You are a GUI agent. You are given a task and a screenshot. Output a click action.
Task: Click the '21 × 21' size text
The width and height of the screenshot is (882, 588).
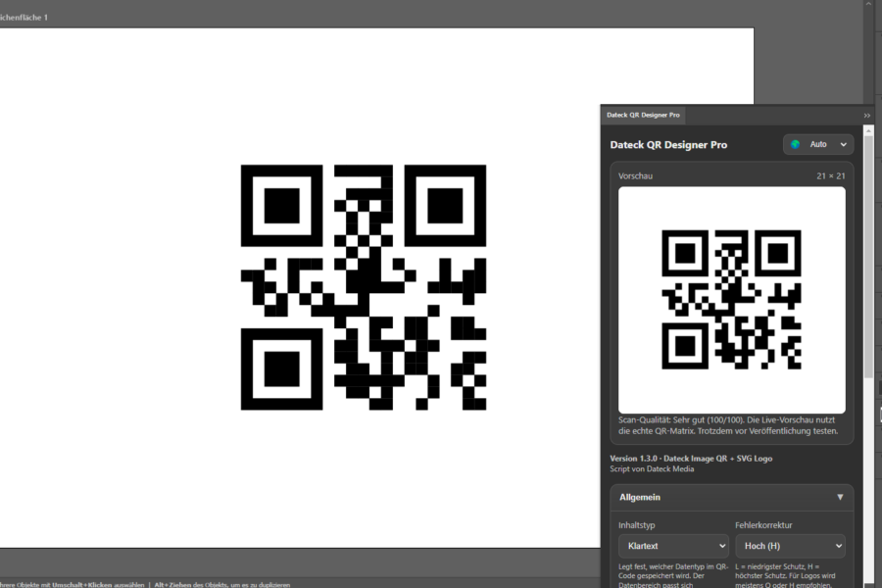831,176
